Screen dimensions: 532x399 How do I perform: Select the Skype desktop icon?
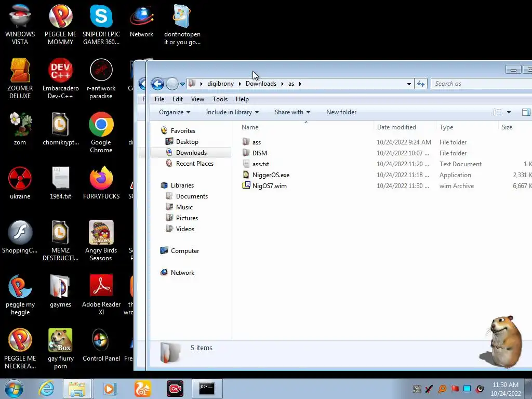pyautogui.click(x=101, y=25)
